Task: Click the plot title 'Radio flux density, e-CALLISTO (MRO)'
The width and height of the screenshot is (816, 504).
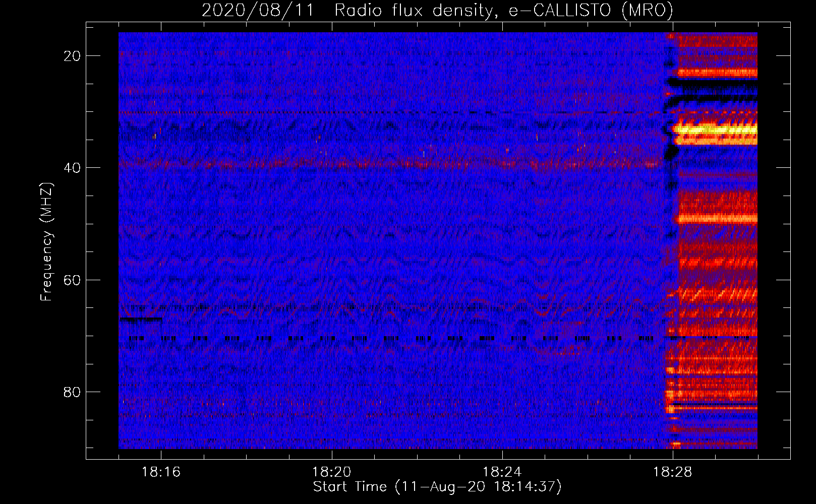Action: (503, 10)
